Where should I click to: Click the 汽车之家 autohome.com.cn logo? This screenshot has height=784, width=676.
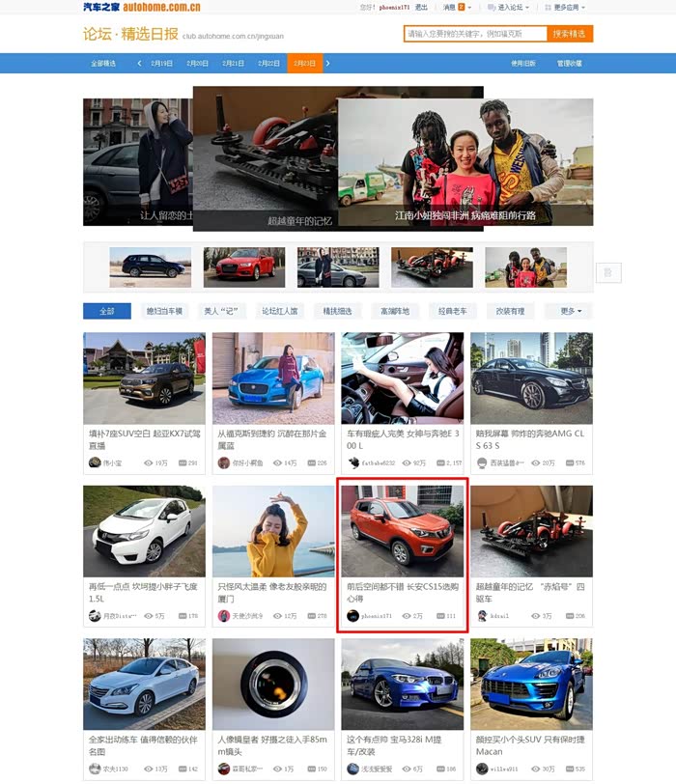pyautogui.click(x=142, y=7)
